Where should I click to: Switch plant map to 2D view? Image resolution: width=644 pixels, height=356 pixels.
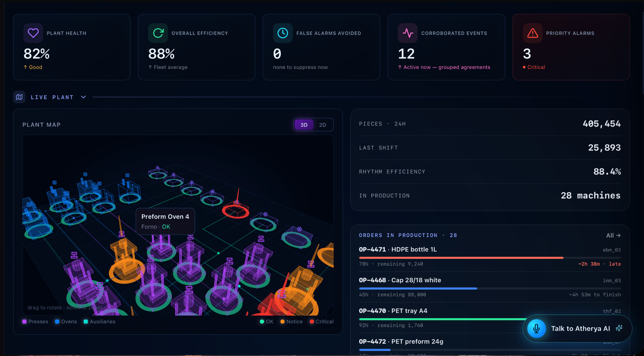pyautogui.click(x=323, y=125)
